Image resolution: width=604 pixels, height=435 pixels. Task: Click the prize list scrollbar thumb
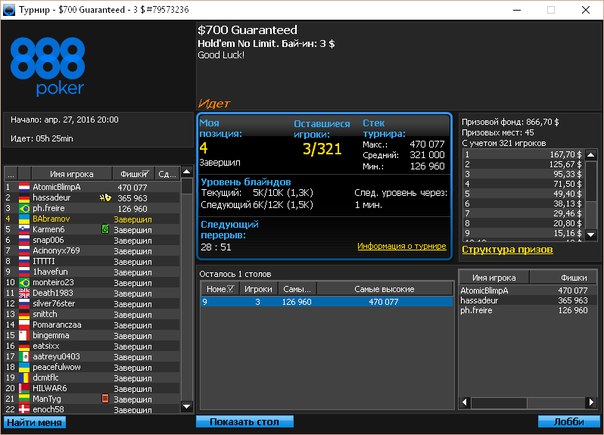pyautogui.click(x=591, y=181)
